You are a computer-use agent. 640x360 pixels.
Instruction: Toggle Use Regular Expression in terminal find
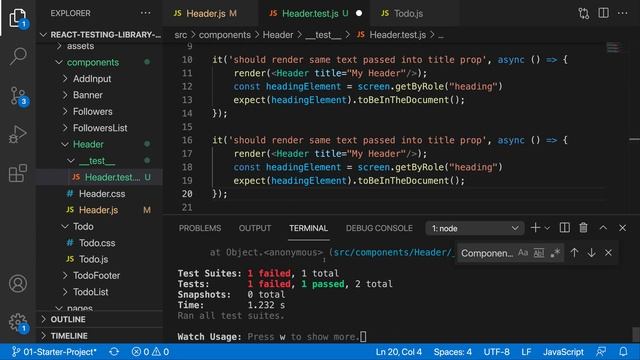click(555, 253)
